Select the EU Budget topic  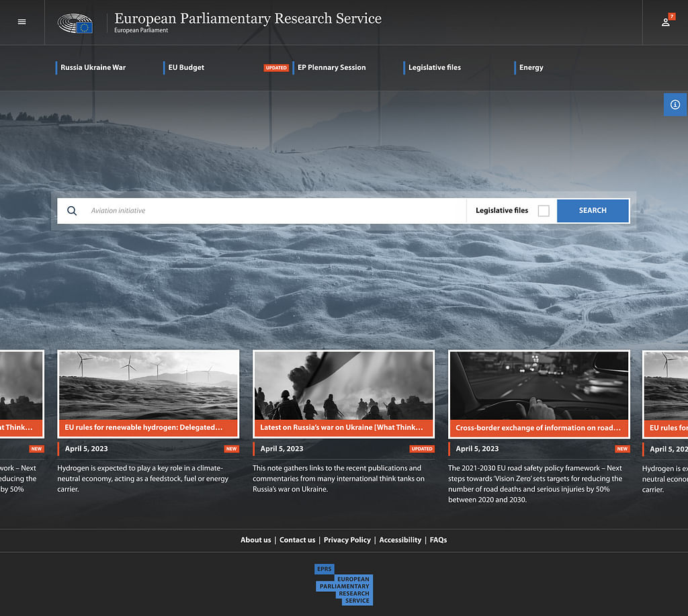point(186,68)
